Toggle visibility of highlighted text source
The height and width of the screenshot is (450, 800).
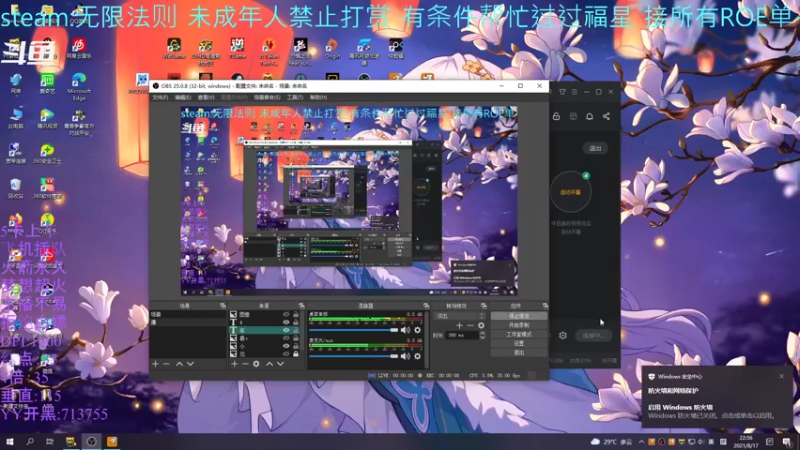pyautogui.click(x=286, y=330)
